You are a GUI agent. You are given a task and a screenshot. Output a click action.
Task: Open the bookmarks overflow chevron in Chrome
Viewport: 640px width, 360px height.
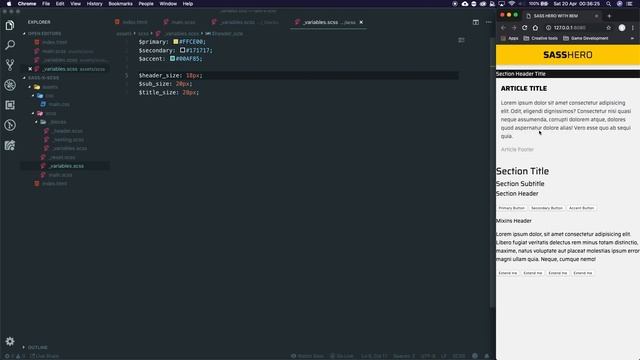click(632, 38)
